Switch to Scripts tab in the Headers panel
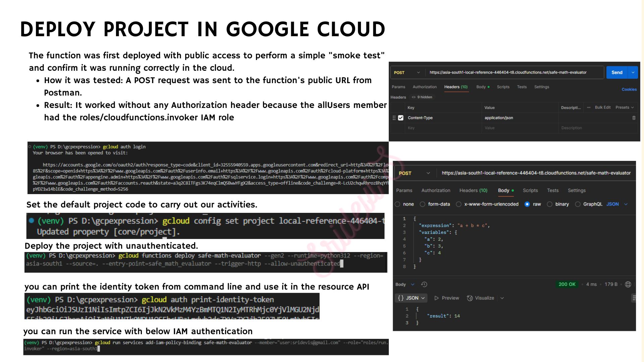644x362 pixels. coord(503,87)
